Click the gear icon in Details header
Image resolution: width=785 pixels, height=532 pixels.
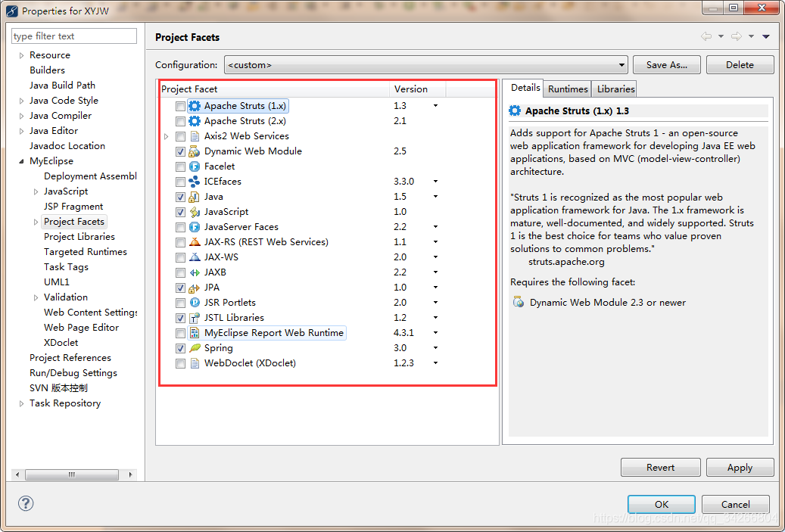515,110
